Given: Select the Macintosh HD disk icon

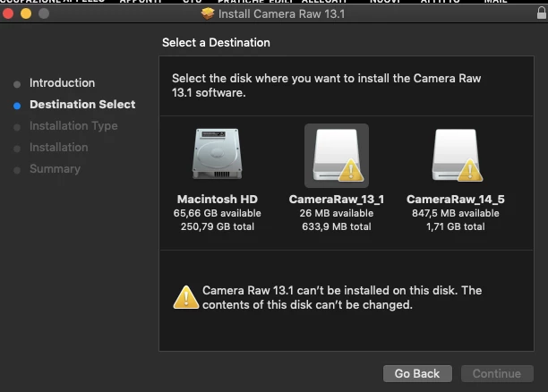Looking at the screenshot, I should [217, 154].
